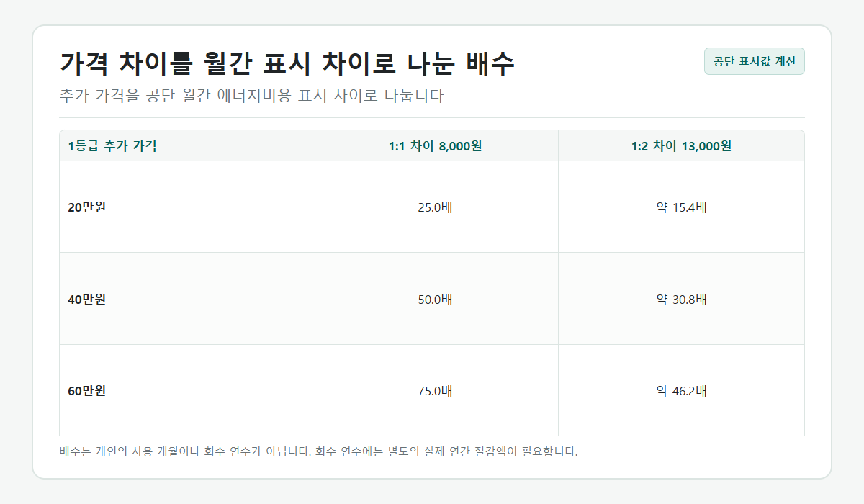Viewport: 864px width, 504px height.
Task: Select the 약 15.4배 cell
Action: pos(681,207)
